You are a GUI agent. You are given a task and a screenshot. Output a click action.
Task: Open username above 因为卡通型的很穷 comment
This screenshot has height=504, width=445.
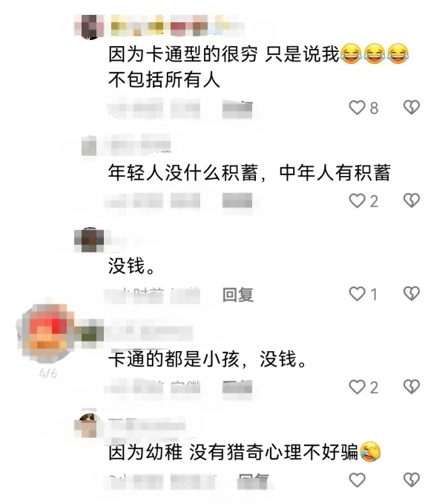[x=177, y=26]
